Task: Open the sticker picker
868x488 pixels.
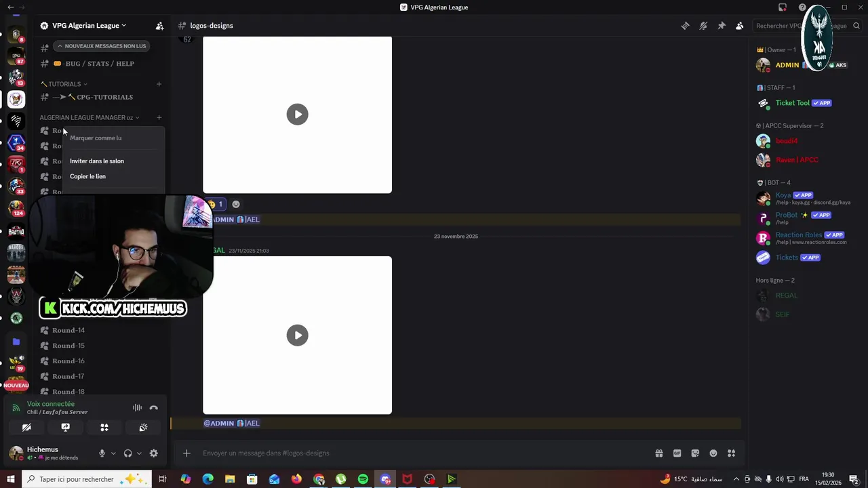Action: [x=695, y=453]
